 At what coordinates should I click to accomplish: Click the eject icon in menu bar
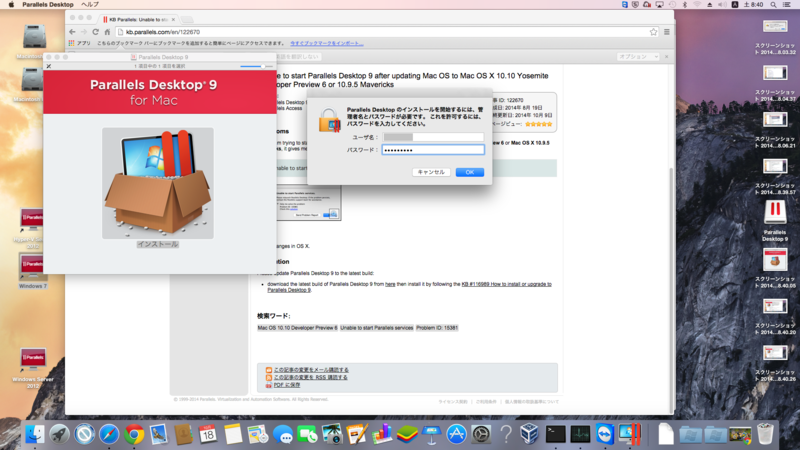pos(710,5)
